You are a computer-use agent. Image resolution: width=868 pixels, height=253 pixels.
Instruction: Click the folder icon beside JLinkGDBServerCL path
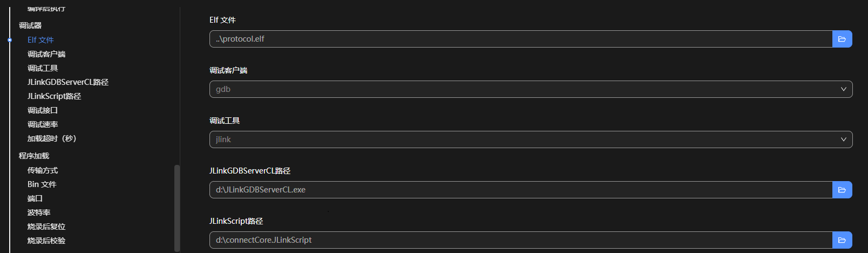842,190
